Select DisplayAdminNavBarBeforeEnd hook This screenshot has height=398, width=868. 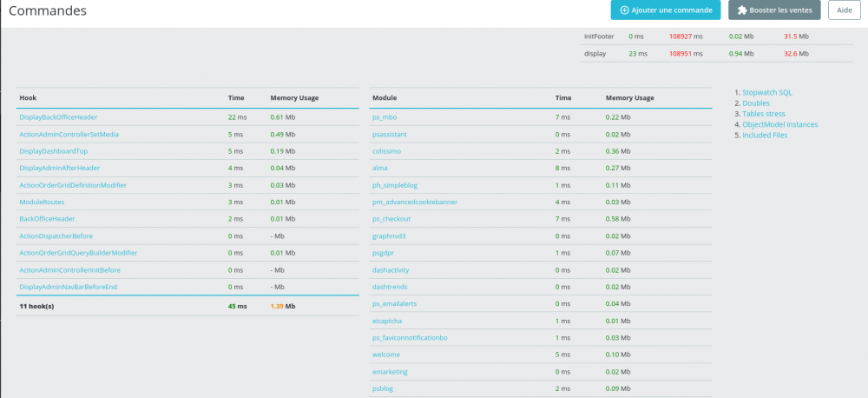point(68,287)
